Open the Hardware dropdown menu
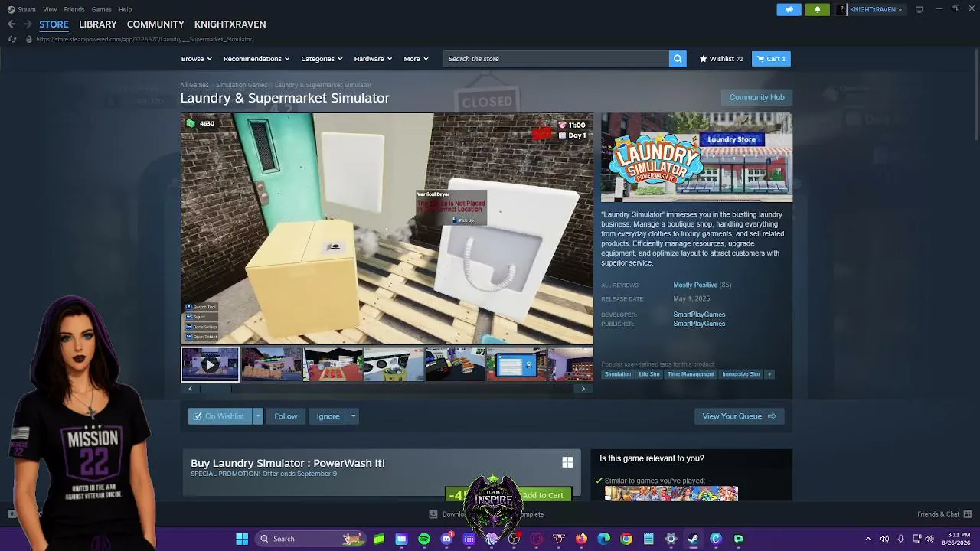The height and width of the screenshot is (551, 980). point(373,59)
